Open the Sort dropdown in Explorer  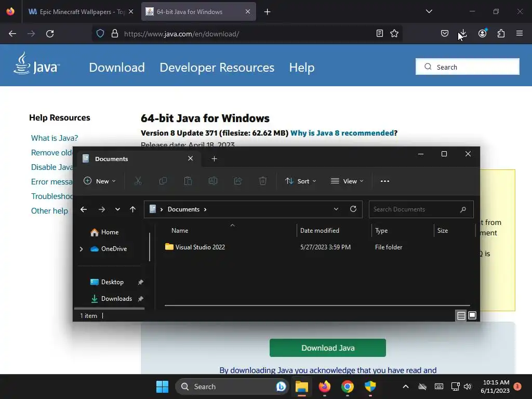pyautogui.click(x=300, y=181)
